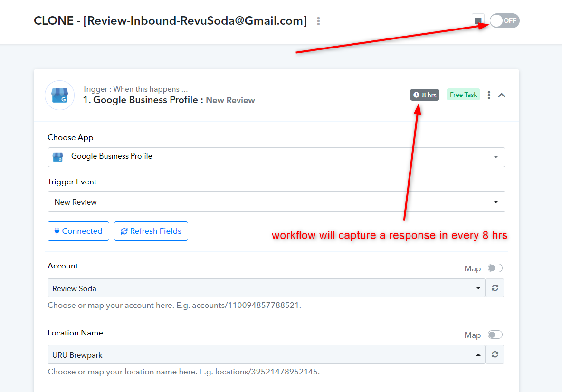Refresh the Account field list
This screenshot has width=562, height=392.
[x=495, y=288]
